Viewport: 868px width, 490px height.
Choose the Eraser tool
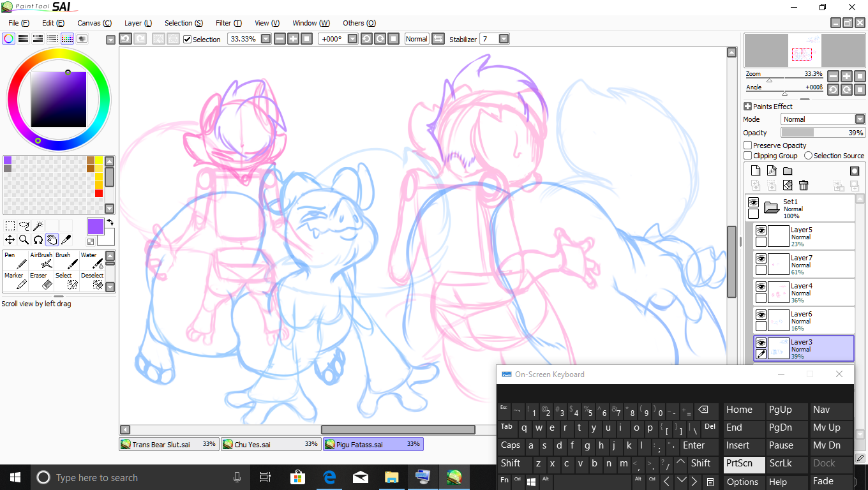tap(41, 281)
